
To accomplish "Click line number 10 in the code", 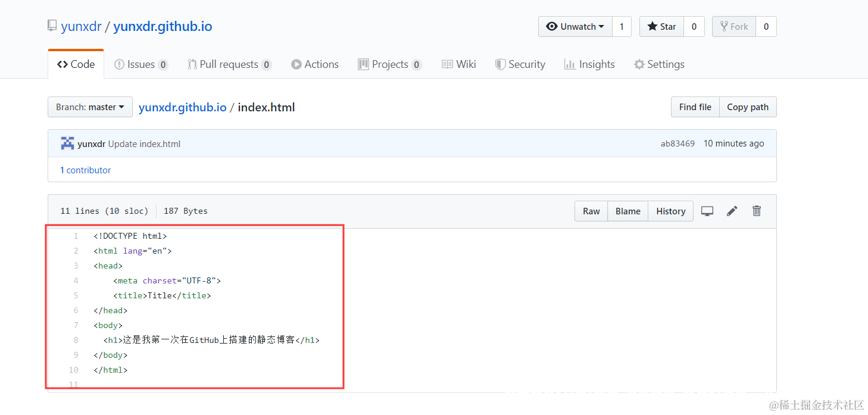I will point(73,370).
